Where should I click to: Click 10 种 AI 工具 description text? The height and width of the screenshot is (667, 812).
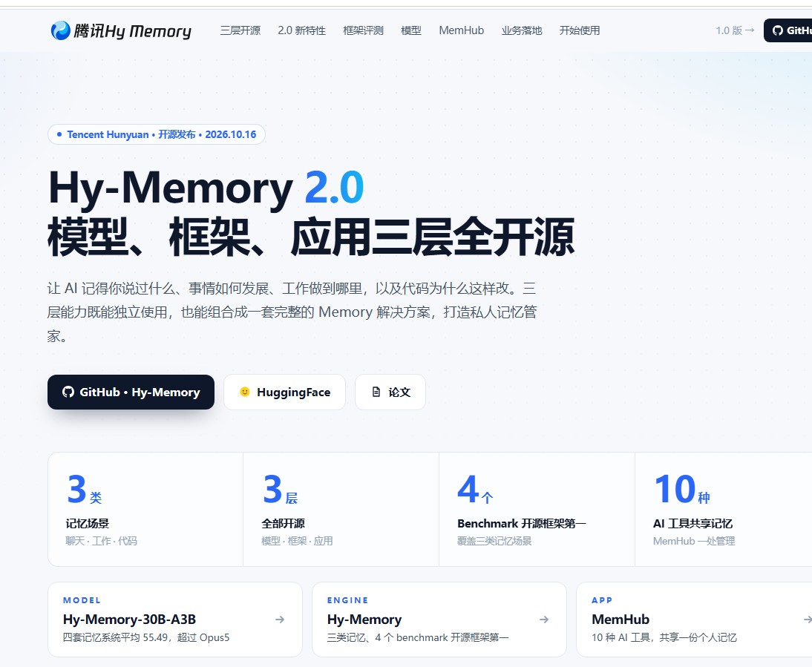[664, 637]
